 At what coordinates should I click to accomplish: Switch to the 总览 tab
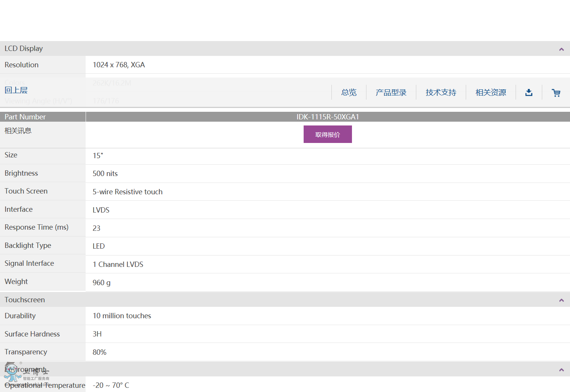(349, 92)
